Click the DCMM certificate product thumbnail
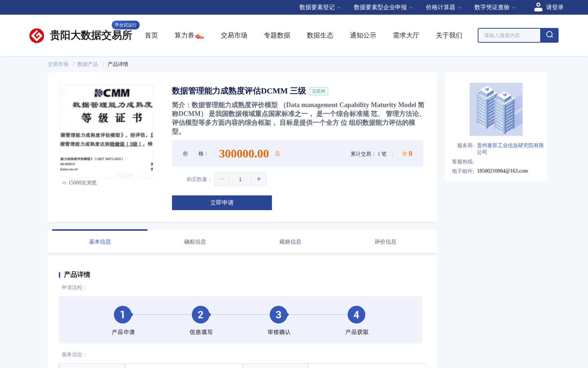Viewport: 588px width, 368px height. point(107,131)
